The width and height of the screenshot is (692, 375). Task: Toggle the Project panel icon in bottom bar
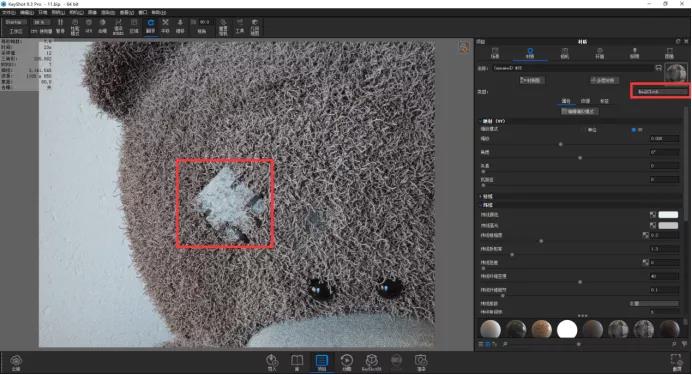pyautogui.click(x=322, y=363)
